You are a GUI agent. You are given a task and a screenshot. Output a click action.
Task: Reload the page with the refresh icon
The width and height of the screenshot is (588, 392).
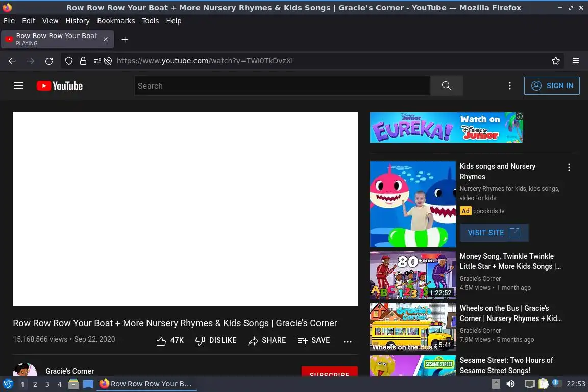pos(49,61)
